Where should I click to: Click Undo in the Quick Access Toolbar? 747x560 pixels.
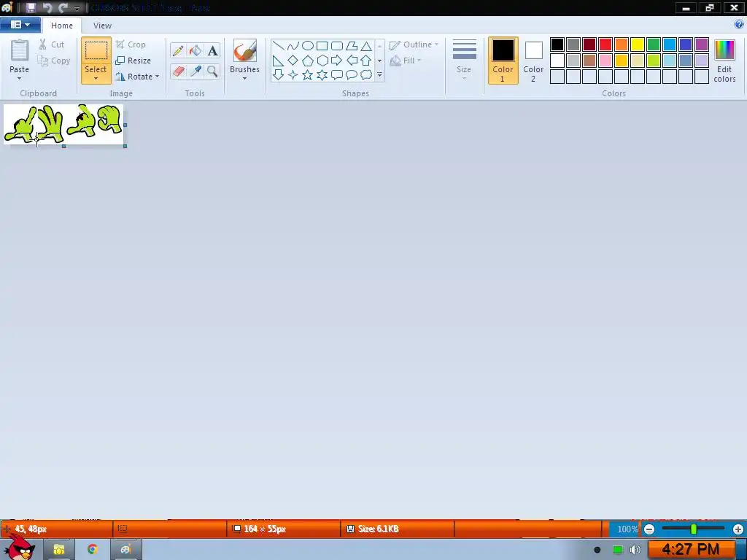[x=47, y=7]
